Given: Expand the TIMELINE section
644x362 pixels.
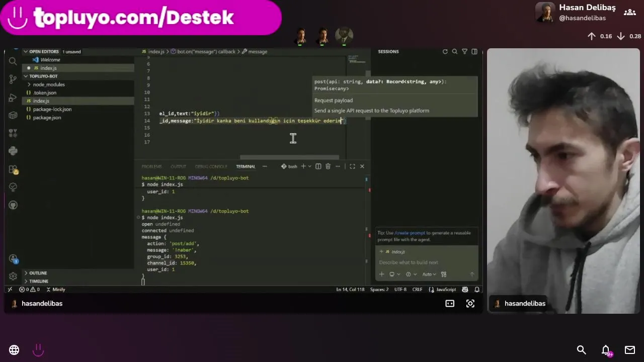Looking at the screenshot, I should click(39, 281).
